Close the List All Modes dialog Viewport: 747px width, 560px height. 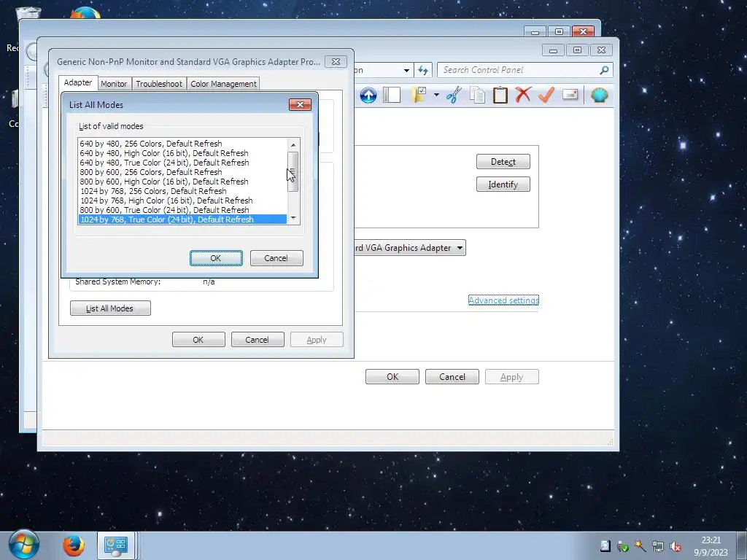300,105
